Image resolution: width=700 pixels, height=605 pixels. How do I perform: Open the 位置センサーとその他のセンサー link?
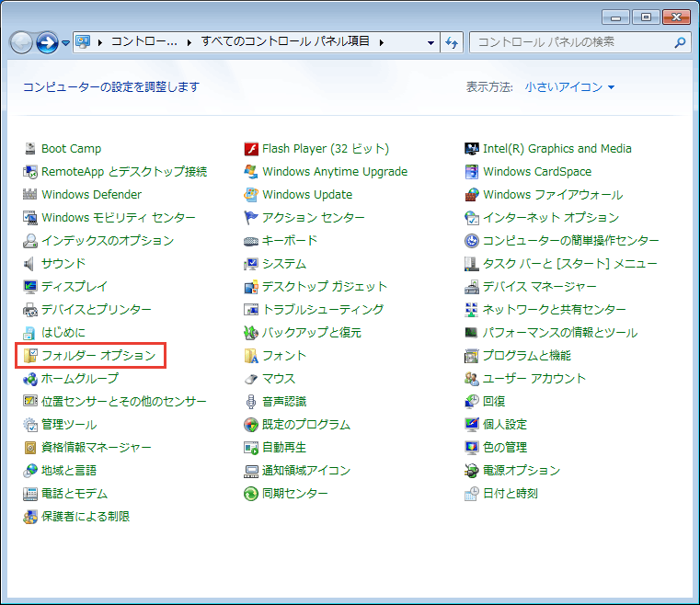click(124, 402)
